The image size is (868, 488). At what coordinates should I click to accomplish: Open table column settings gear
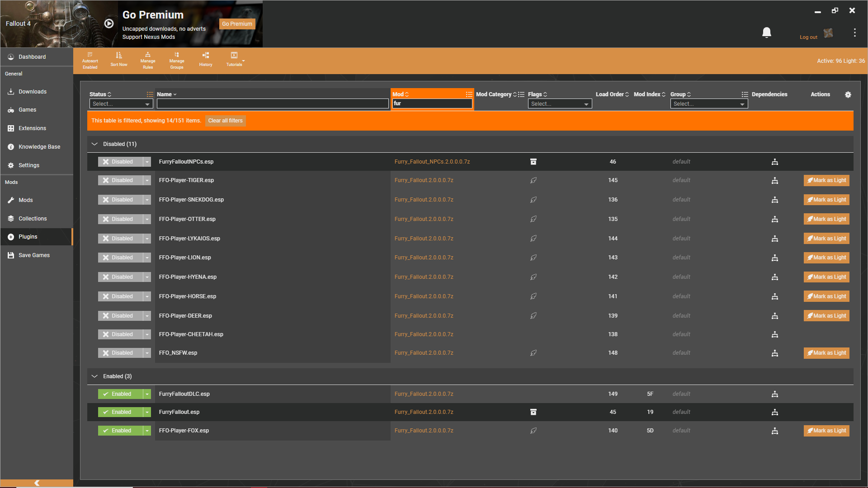click(848, 94)
